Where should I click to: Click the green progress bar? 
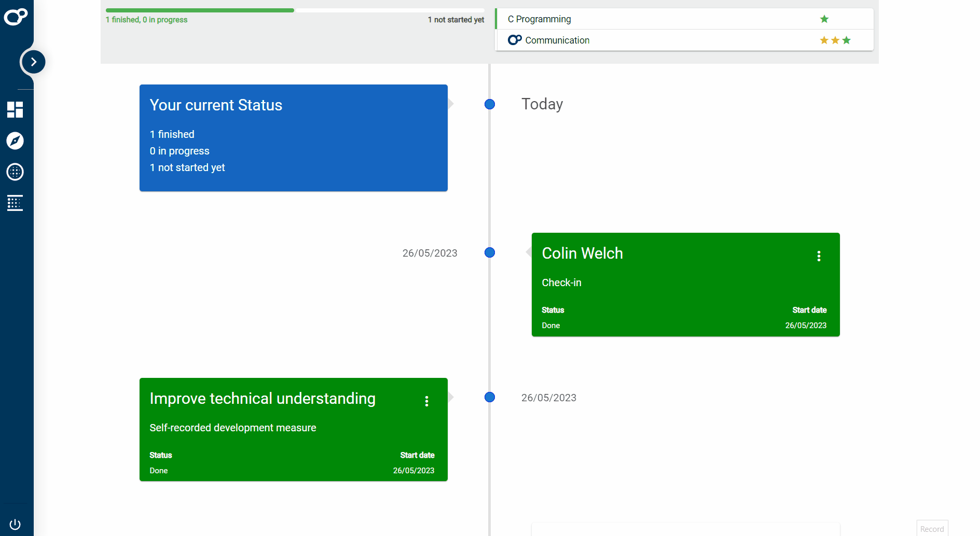coord(200,10)
